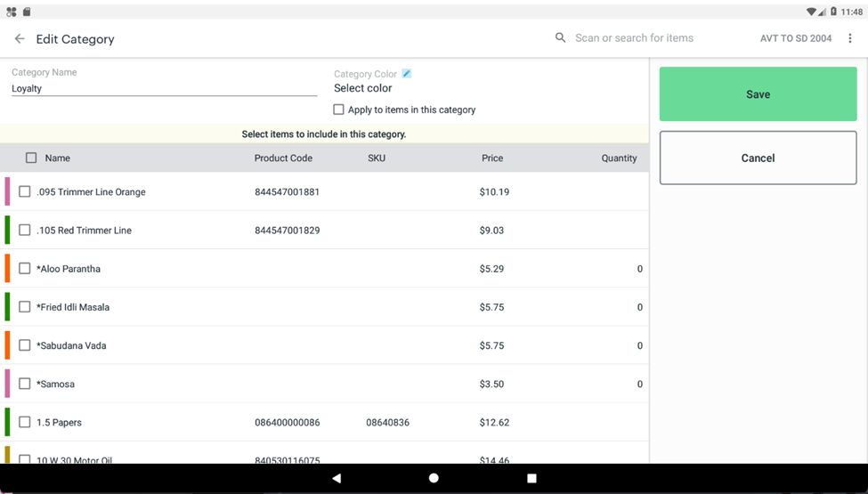Click the 11:48 clock
This screenshot has width=868, height=494.
click(851, 12)
